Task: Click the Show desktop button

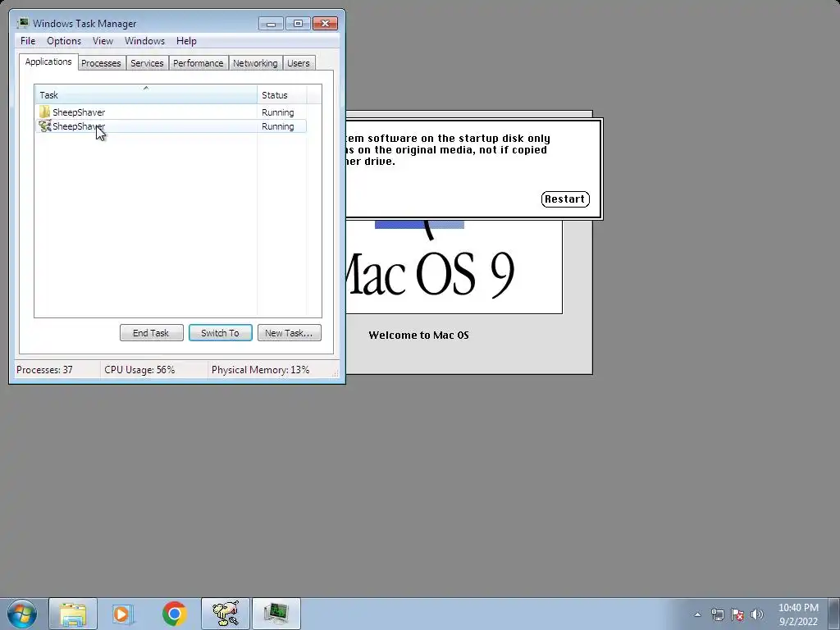Action: [834, 614]
